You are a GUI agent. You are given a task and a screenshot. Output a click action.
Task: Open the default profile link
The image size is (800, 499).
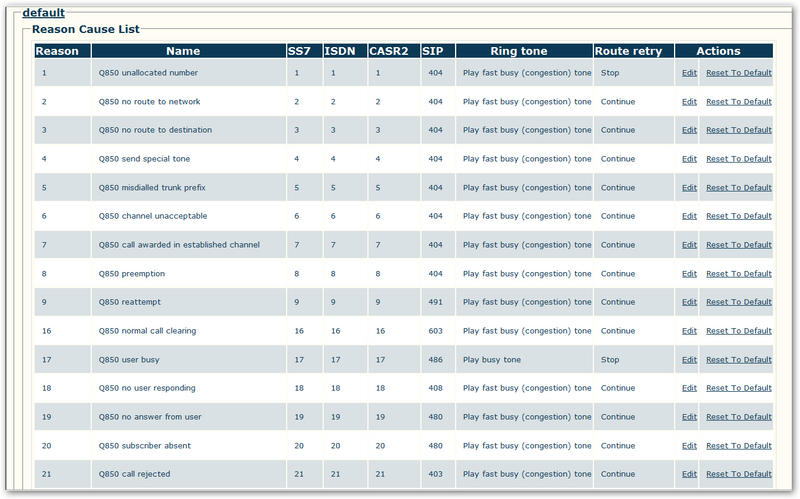click(x=43, y=13)
